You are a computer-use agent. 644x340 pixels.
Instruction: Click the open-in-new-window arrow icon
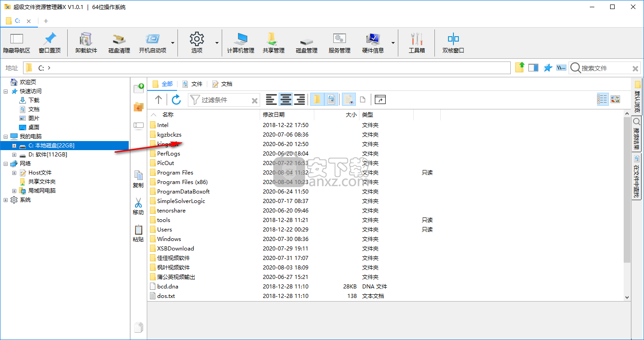(x=381, y=99)
